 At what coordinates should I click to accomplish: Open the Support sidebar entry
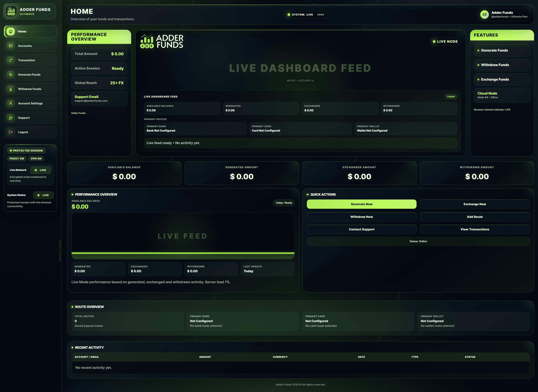click(x=30, y=118)
